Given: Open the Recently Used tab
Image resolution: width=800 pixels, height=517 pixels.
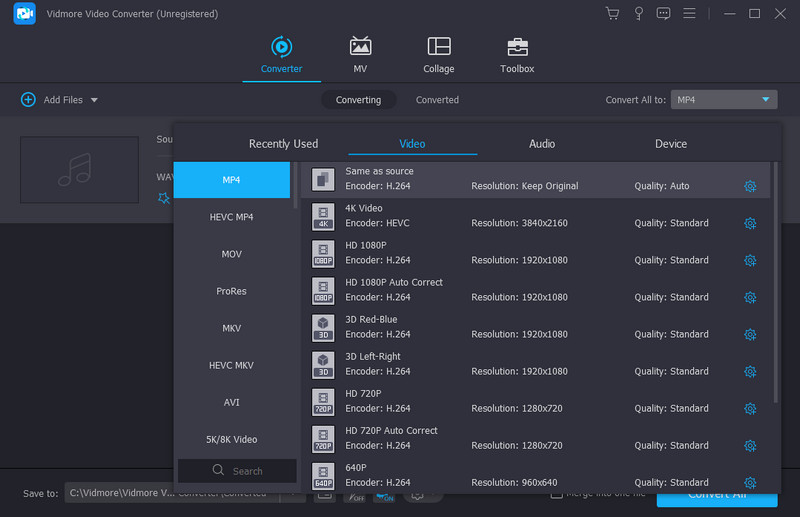Looking at the screenshot, I should (x=283, y=144).
